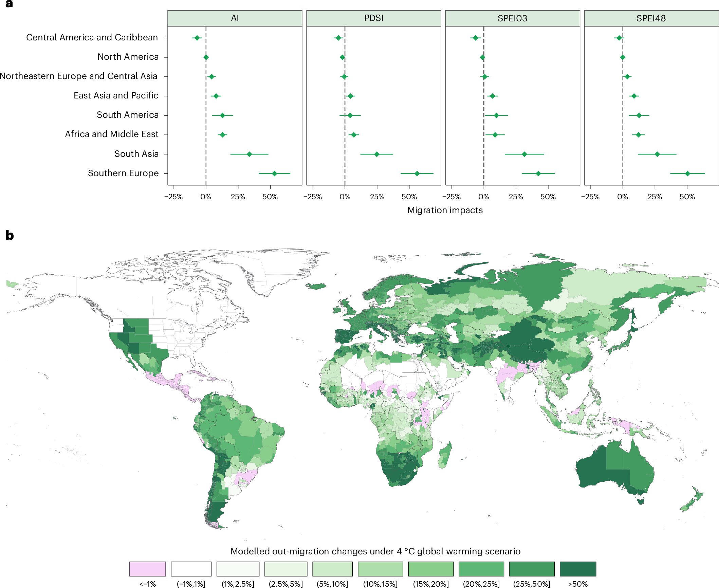Click the (10%,15%] legend swatch
The width and height of the screenshot is (719, 588).
click(380, 569)
